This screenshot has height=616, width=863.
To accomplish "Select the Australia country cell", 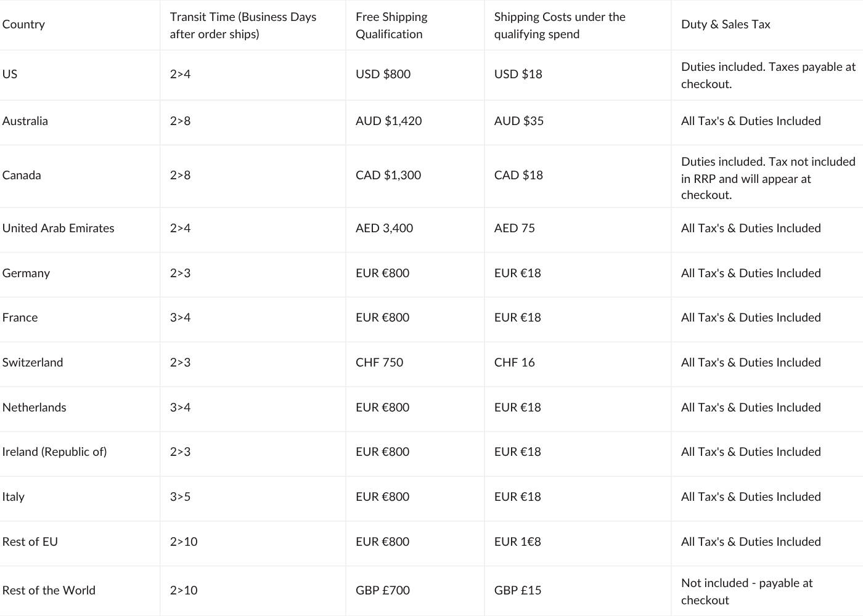I will 25,121.
